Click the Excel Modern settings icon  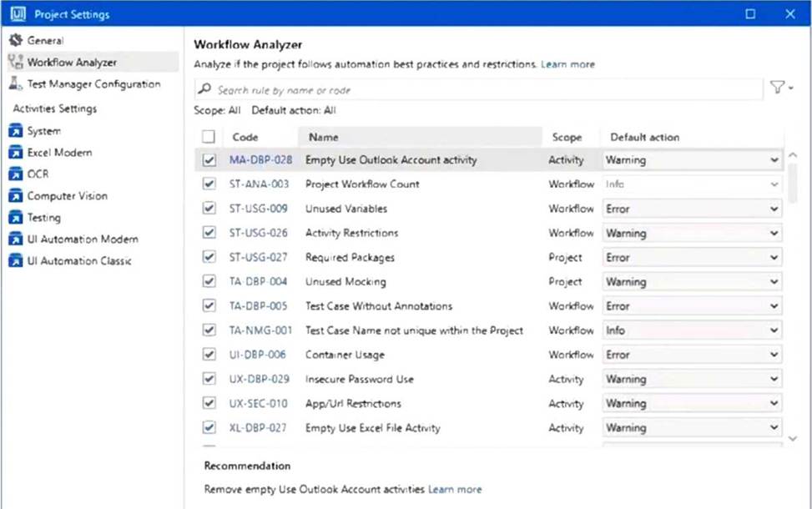(16, 152)
